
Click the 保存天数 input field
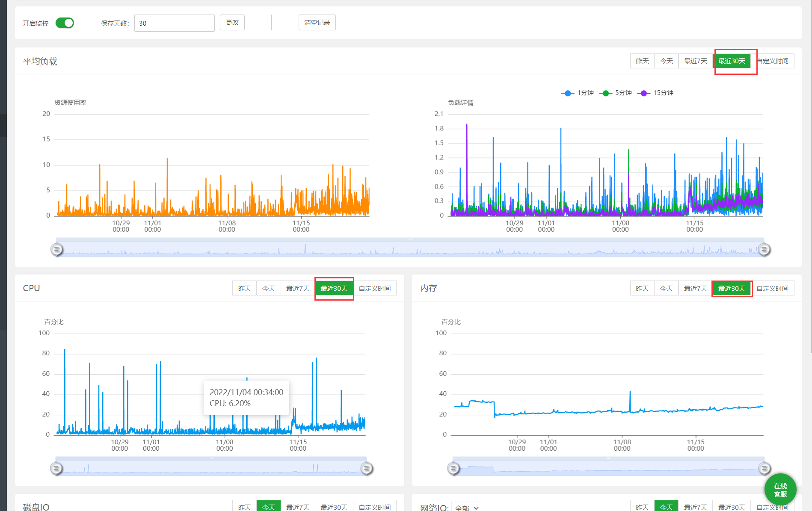tap(175, 23)
